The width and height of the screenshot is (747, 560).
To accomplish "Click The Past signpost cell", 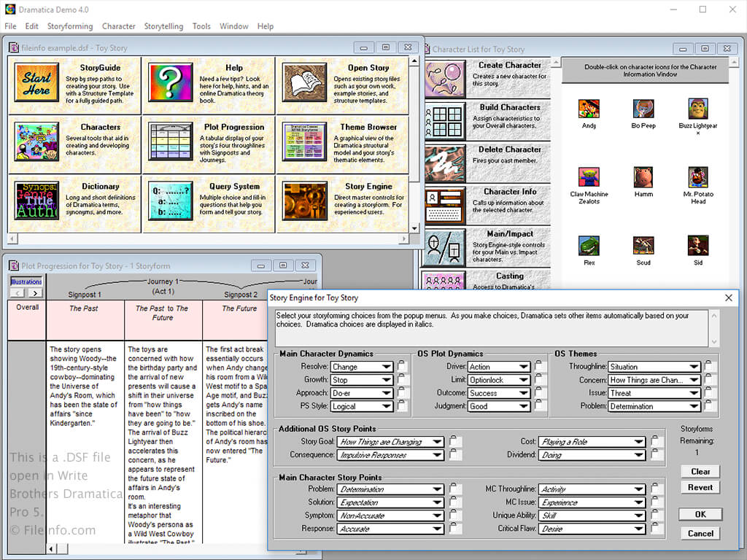I will click(x=85, y=320).
